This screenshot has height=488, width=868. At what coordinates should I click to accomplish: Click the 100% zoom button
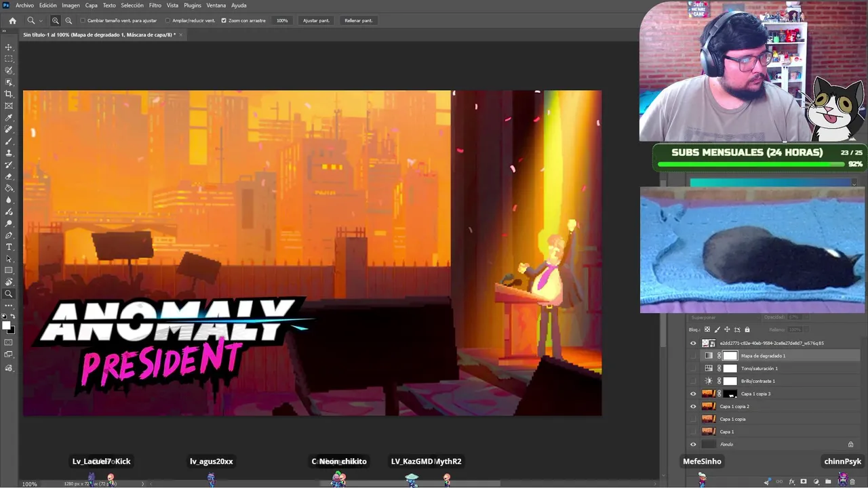[282, 20]
